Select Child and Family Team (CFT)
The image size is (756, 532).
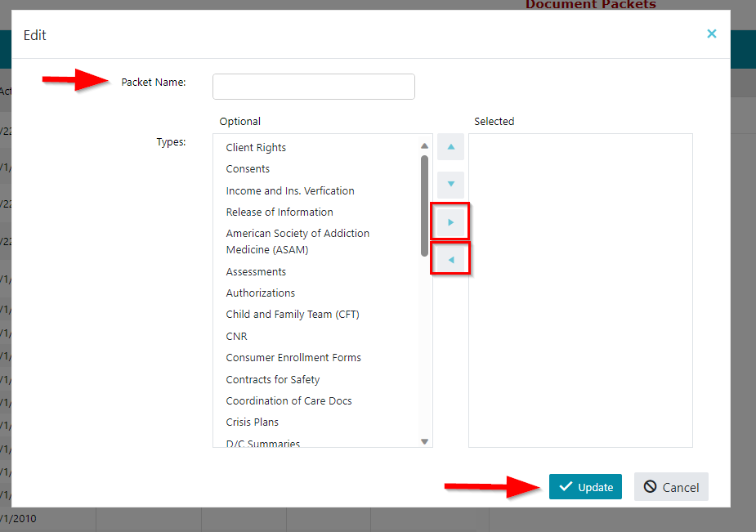[293, 315]
